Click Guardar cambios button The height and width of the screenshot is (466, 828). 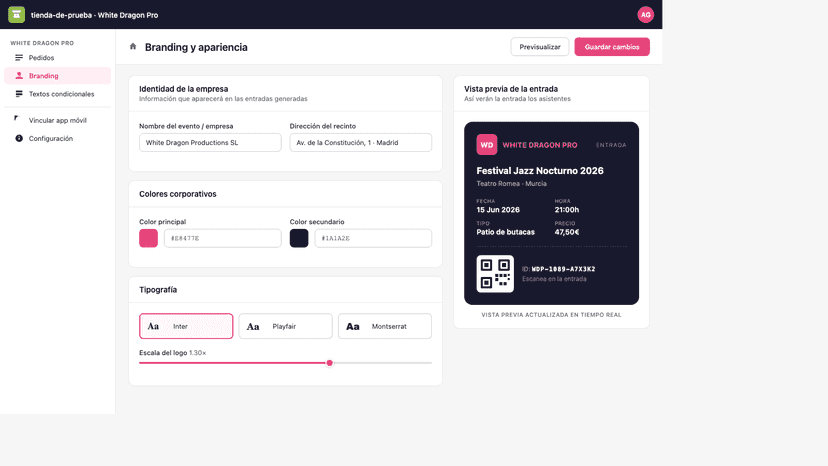coord(612,46)
